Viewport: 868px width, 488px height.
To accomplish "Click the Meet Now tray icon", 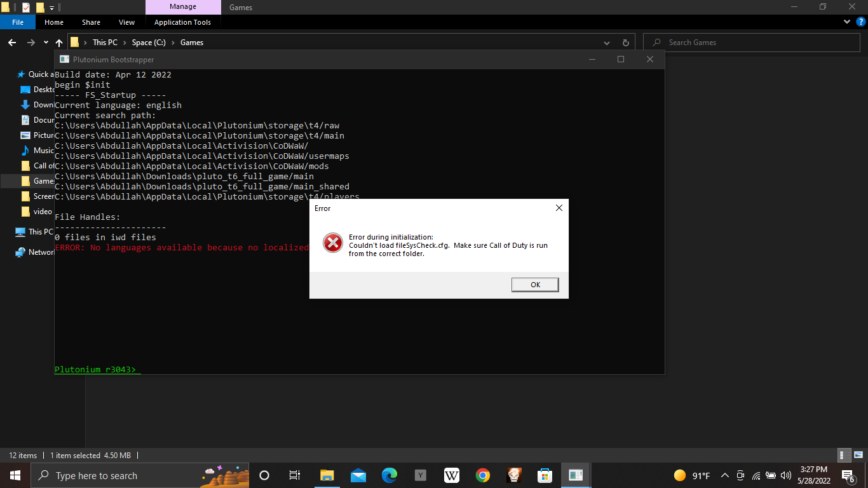I will point(740,475).
